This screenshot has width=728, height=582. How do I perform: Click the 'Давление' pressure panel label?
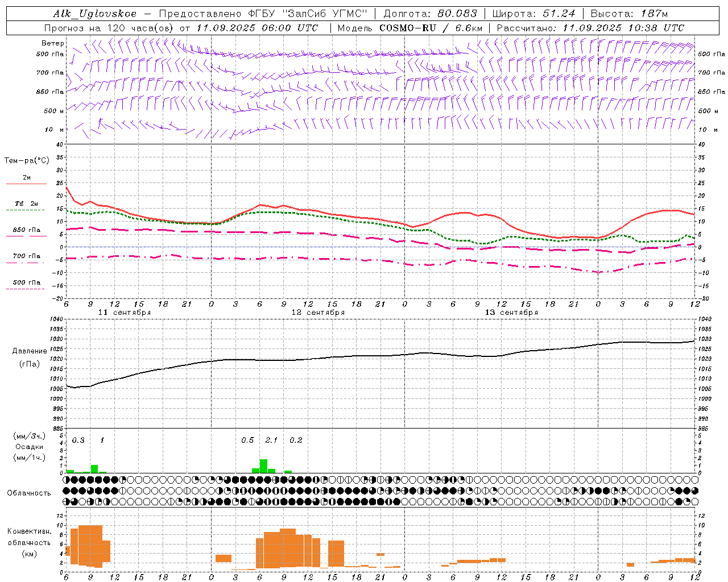30,351
